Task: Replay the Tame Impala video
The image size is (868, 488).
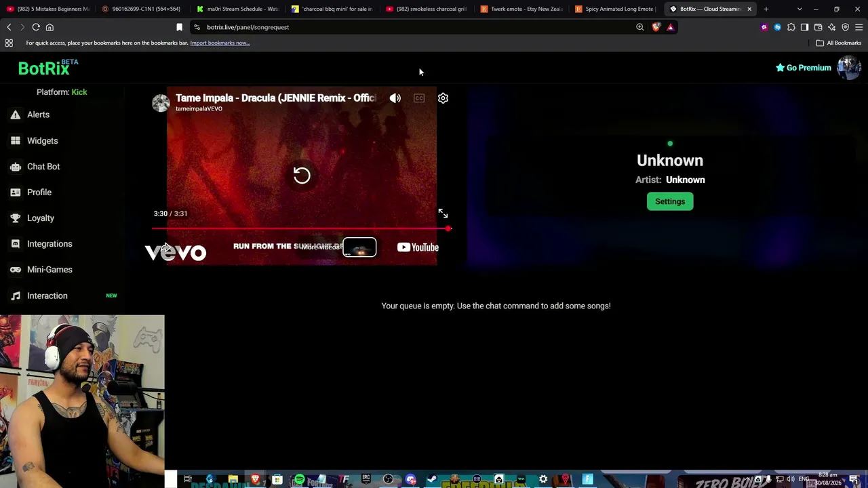Action: 302,176
